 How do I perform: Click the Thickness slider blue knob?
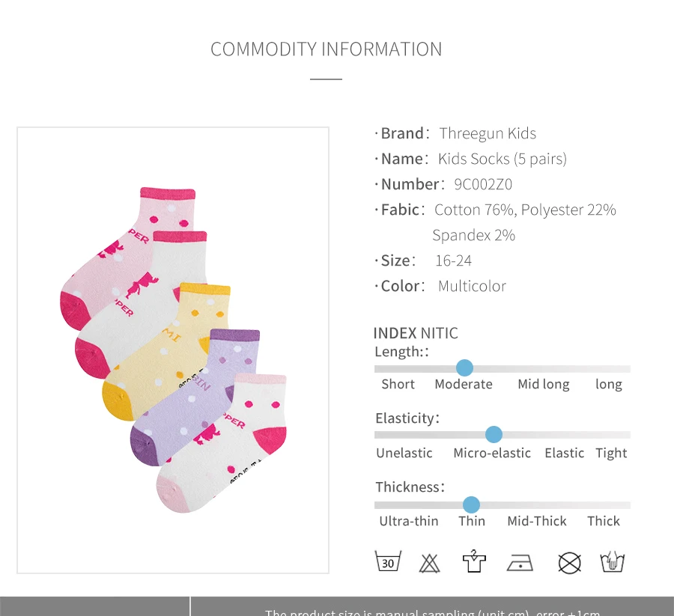[472, 504]
